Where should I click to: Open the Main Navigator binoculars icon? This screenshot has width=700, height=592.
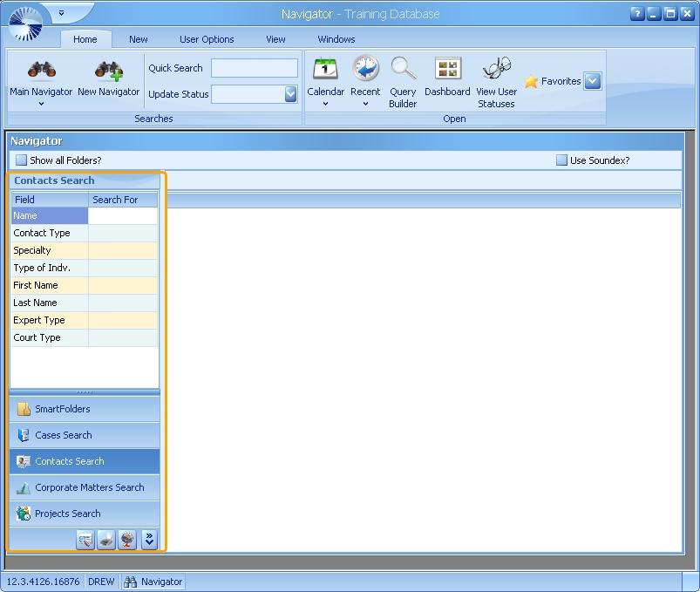tap(42, 70)
